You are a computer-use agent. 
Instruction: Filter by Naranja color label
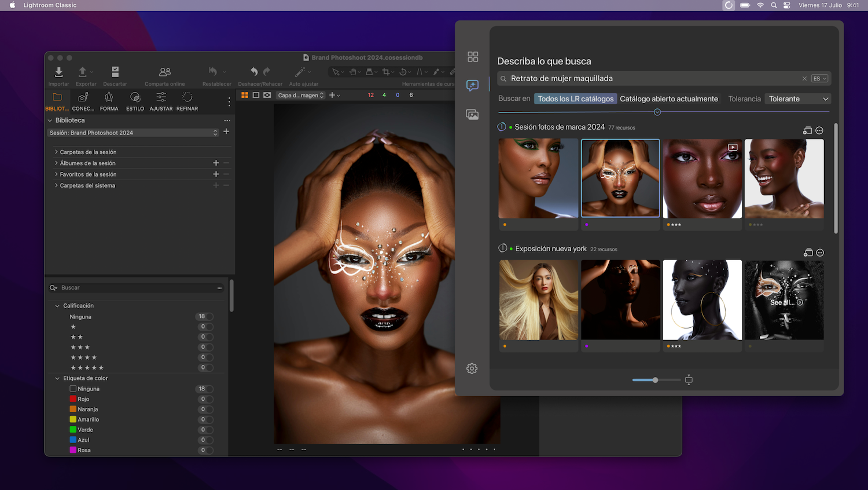point(73,409)
